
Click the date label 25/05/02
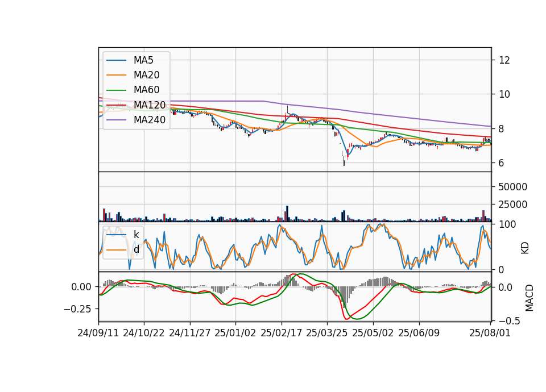pyautogui.click(x=373, y=333)
